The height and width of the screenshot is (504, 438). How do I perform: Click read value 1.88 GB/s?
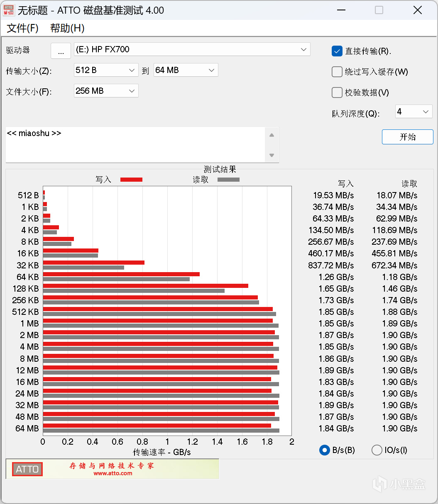[x=400, y=312]
